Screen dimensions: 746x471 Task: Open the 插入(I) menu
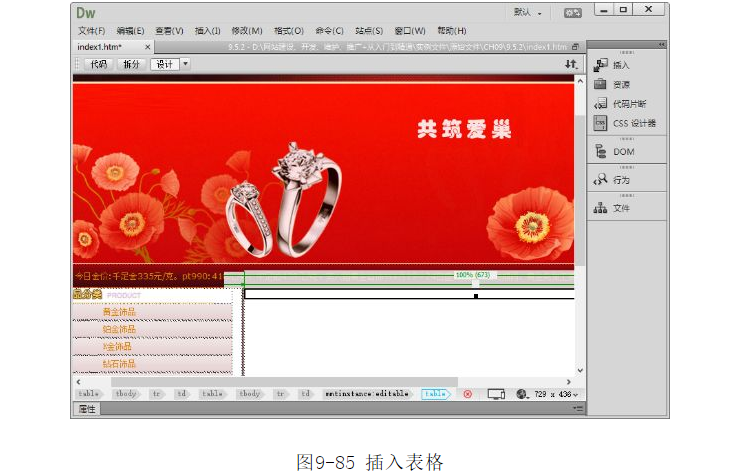(208, 31)
